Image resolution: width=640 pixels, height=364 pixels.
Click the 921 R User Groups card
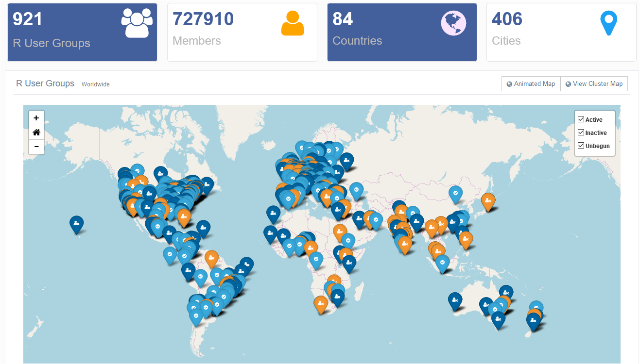[82, 33]
